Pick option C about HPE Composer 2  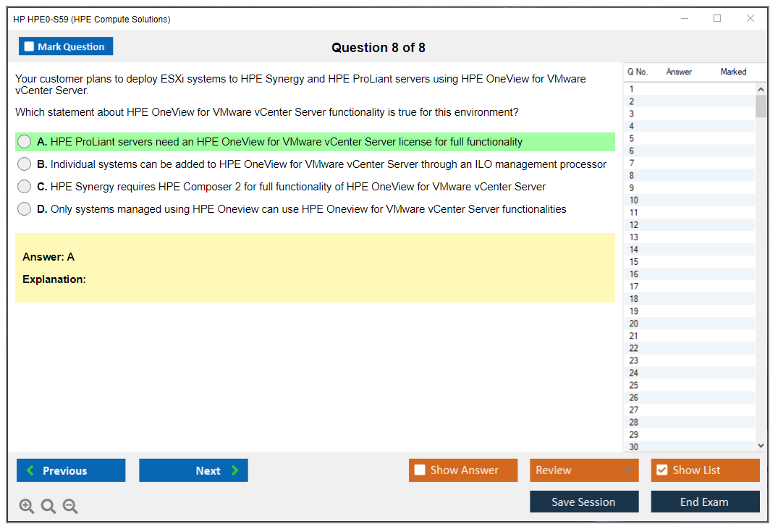coord(25,187)
